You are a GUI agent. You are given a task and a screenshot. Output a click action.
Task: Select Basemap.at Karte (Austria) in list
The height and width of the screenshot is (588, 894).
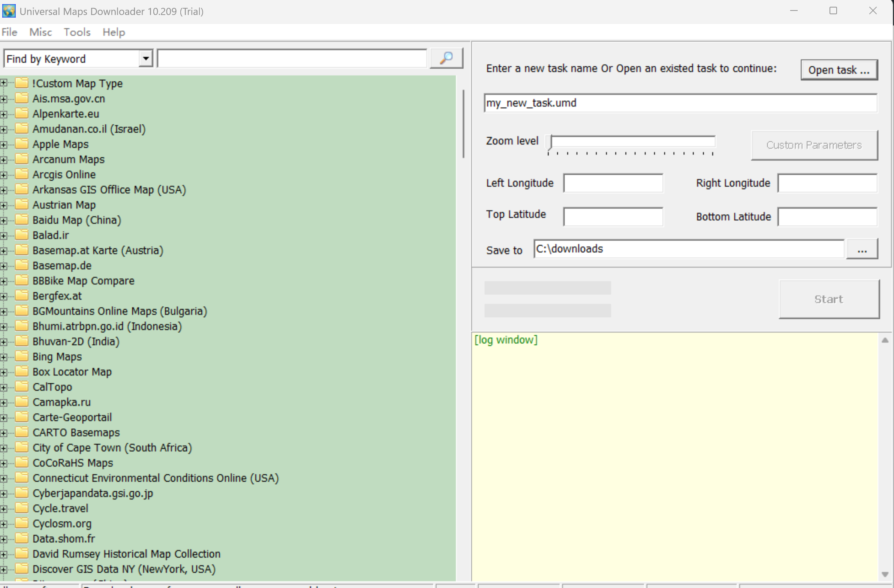point(98,250)
